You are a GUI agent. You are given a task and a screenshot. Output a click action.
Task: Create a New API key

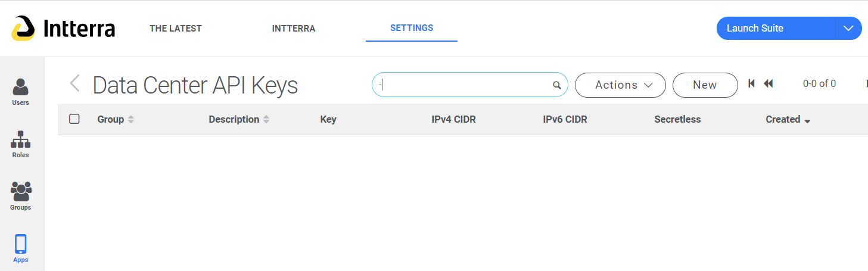coord(705,85)
